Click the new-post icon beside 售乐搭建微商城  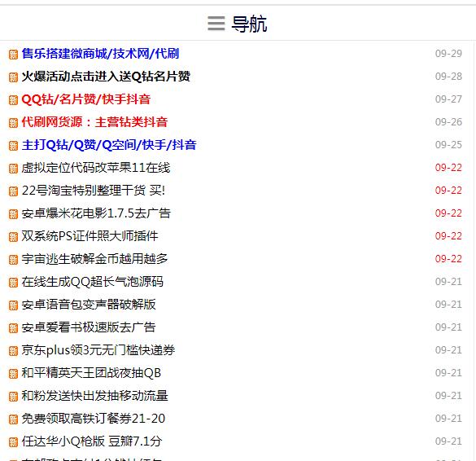[x=13, y=55]
